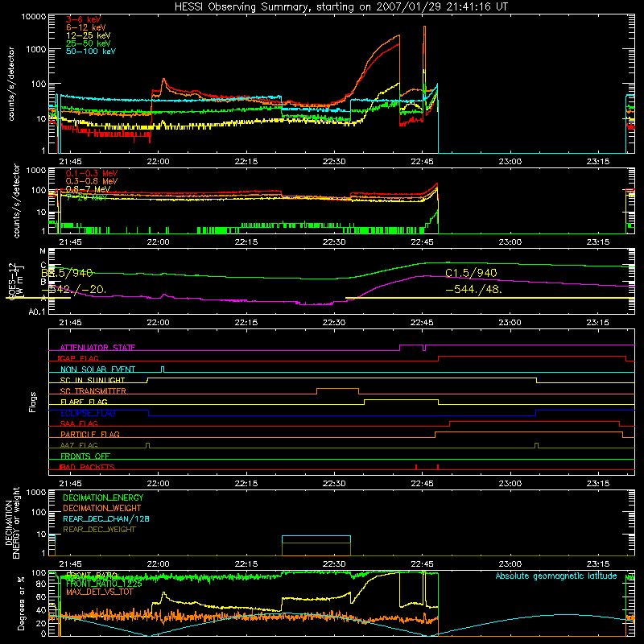Click the vertical Flags axis title
644x644 pixels.
[x=33, y=402]
